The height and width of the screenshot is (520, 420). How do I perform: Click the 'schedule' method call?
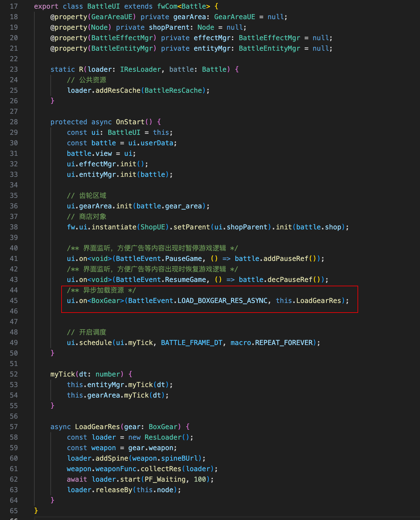click(x=96, y=343)
